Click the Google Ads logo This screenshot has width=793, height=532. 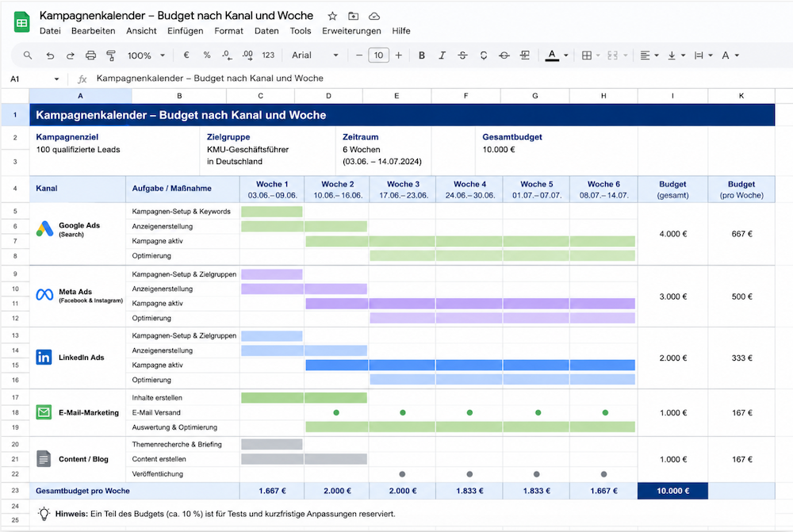[44, 229]
